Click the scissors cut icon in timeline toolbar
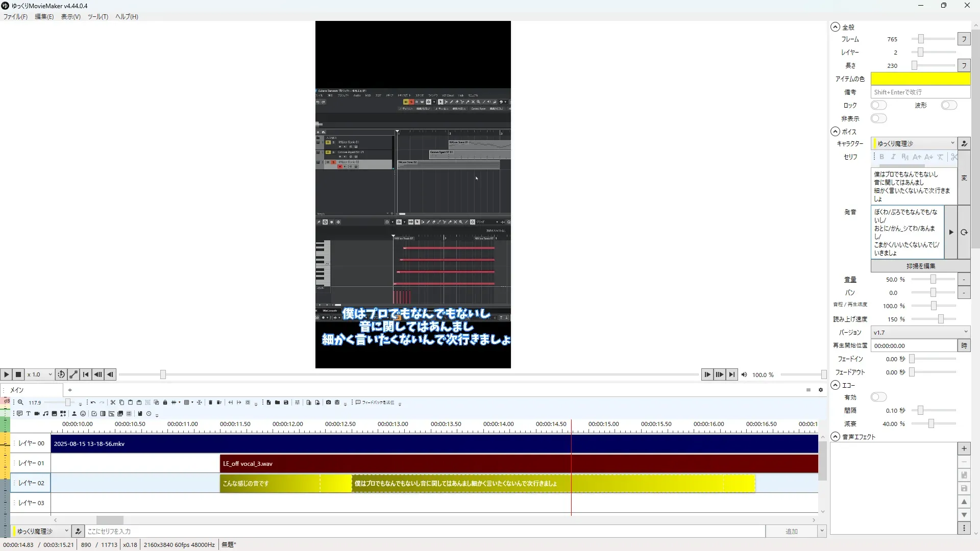The image size is (980, 551). pyautogui.click(x=113, y=403)
